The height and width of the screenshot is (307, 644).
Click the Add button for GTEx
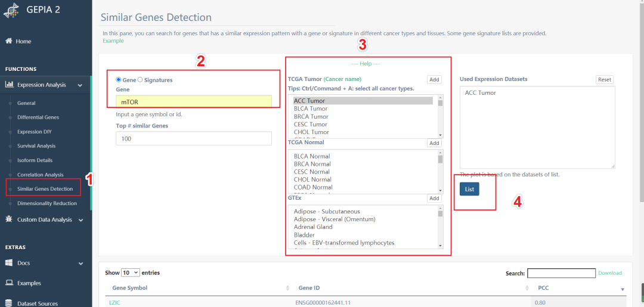pyautogui.click(x=434, y=199)
